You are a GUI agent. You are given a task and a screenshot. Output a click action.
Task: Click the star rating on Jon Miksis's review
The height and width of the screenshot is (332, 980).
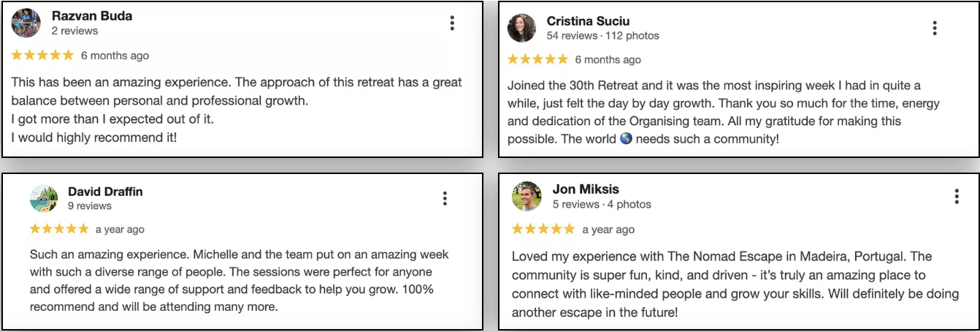click(x=543, y=230)
